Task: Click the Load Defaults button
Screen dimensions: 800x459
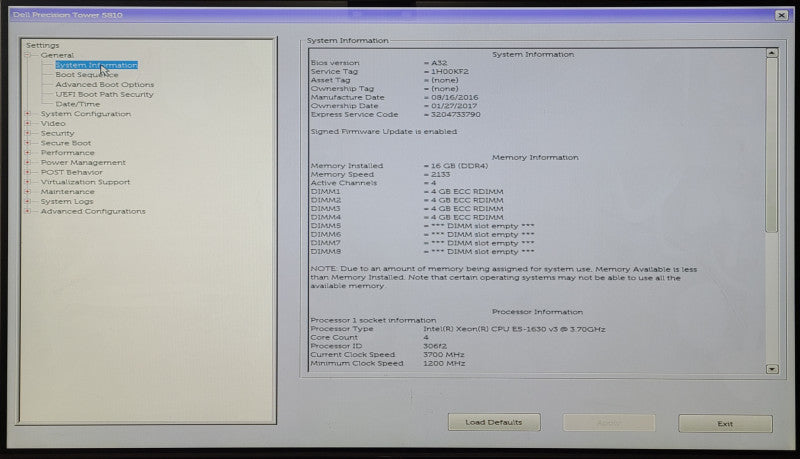Action: (x=494, y=422)
